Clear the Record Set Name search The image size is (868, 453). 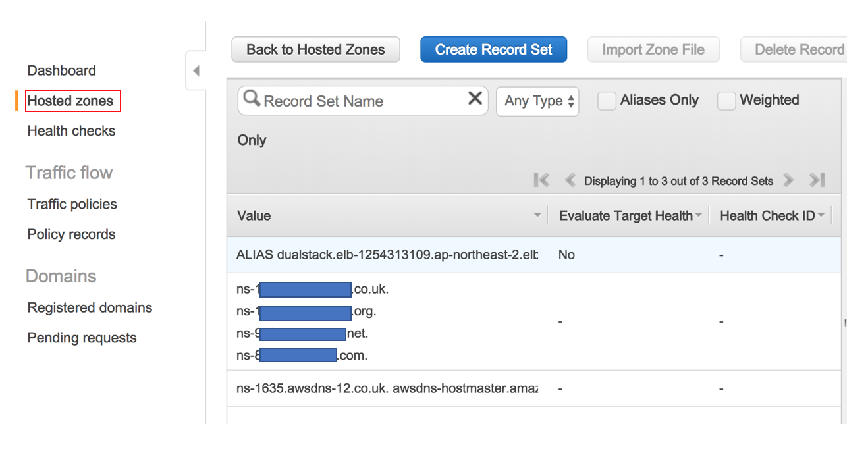click(x=474, y=99)
